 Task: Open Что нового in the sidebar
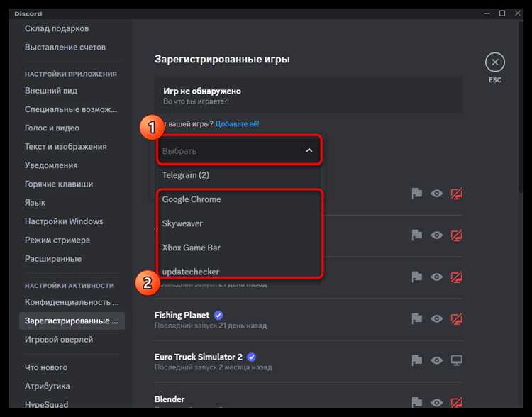point(46,367)
